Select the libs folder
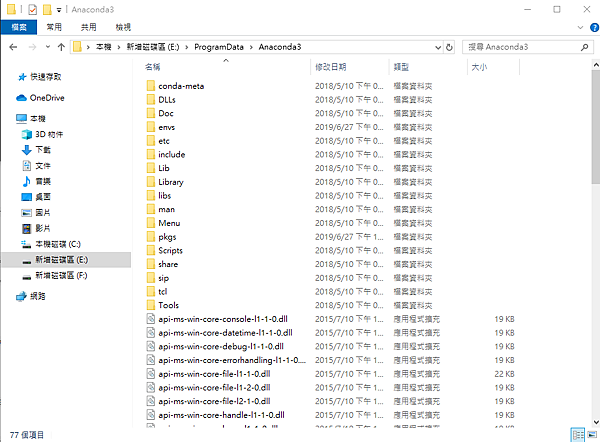 coord(165,196)
